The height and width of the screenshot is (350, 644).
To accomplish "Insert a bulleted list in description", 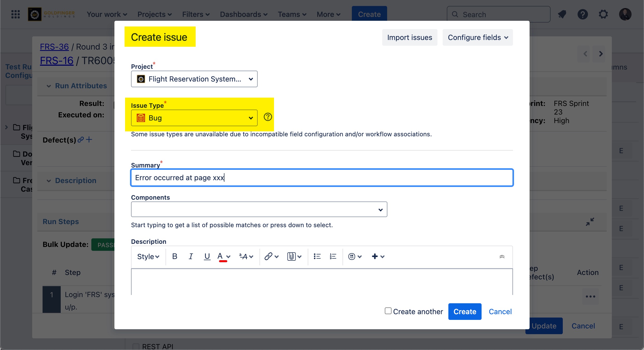I will click(x=317, y=257).
